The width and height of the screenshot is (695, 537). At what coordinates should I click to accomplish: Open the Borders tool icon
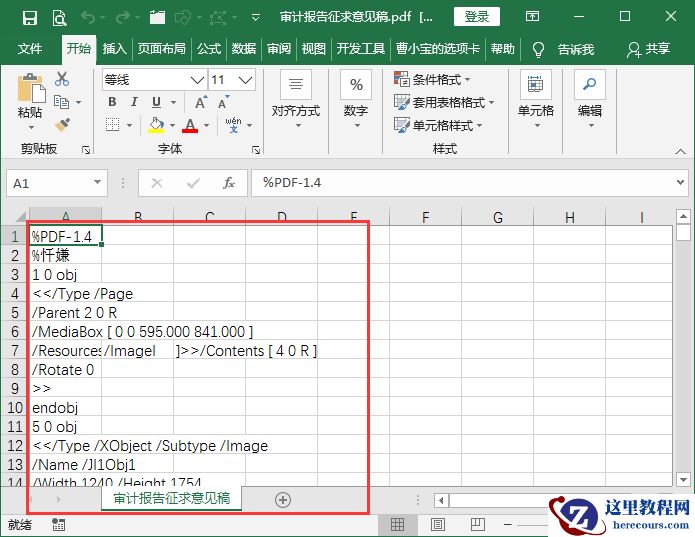(x=112, y=125)
